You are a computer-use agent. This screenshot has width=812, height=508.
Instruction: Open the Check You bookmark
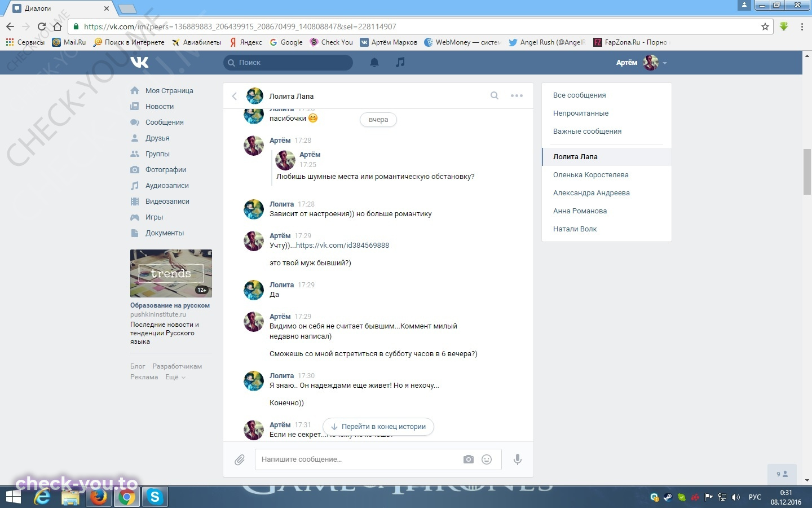click(x=332, y=42)
